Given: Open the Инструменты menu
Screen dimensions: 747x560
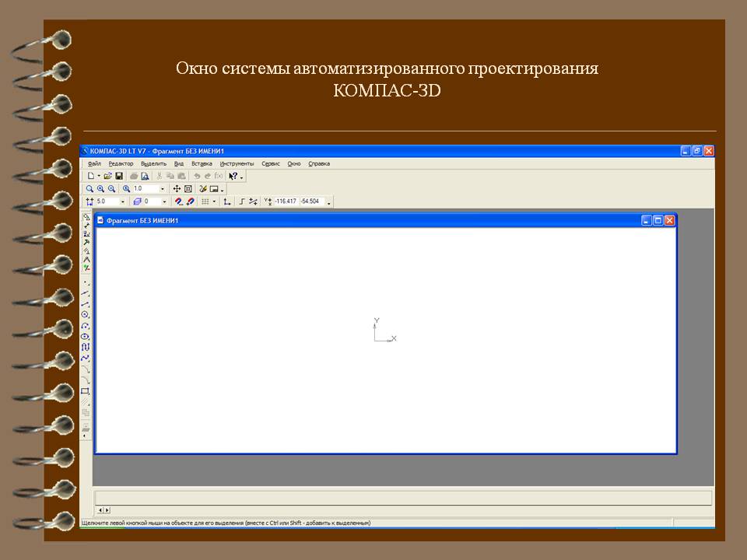Looking at the screenshot, I should tap(237, 164).
